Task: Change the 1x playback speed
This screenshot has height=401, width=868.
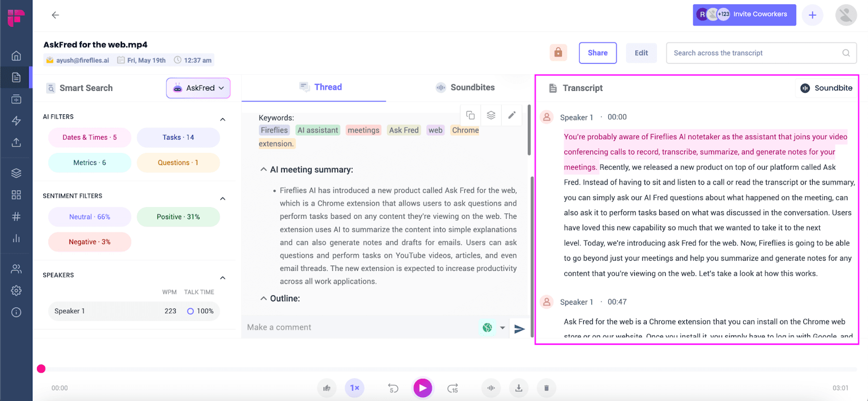Action: pos(355,388)
